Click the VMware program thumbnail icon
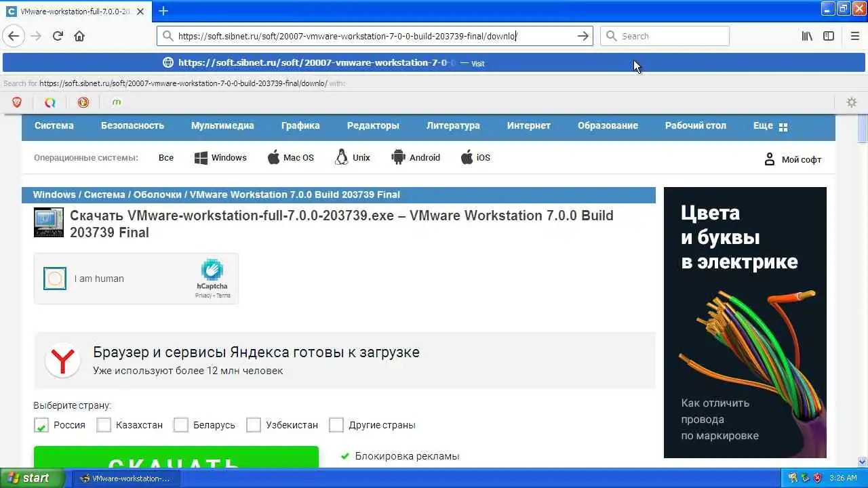The width and height of the screenshot is (868, 488). pyautogui.click(x=49, y=222)
